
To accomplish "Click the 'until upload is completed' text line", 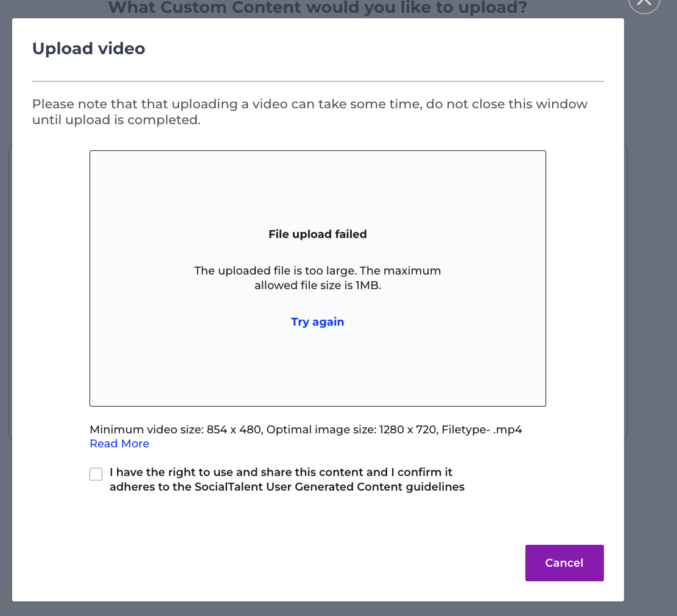I will click(116, 119).
